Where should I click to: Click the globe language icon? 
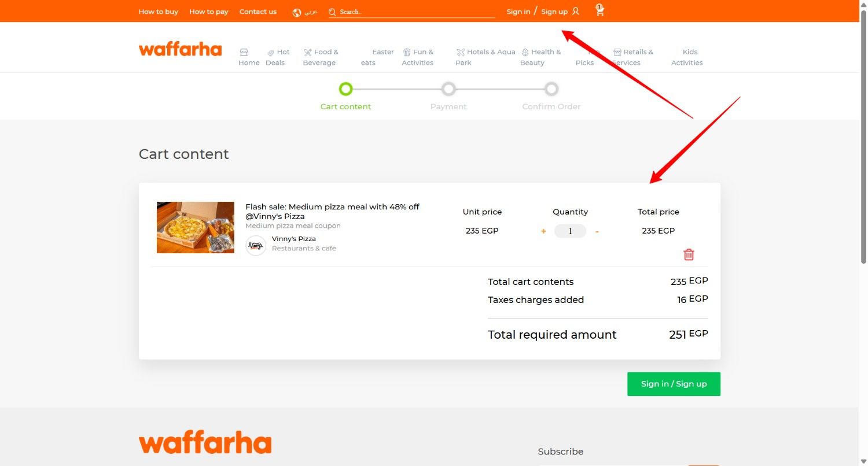click(297, 12)
